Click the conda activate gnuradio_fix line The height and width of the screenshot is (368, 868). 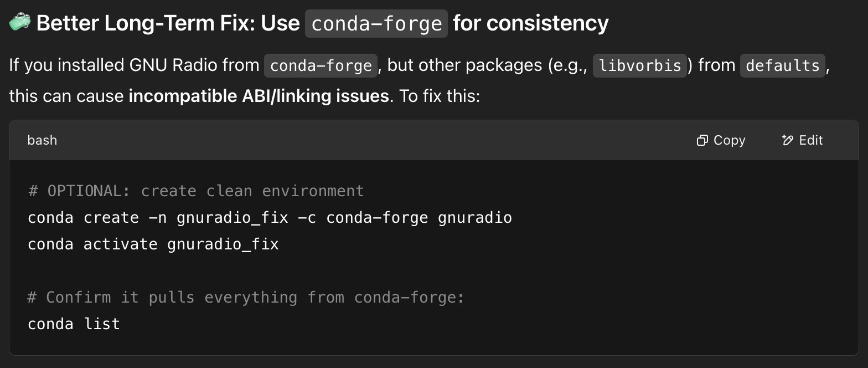coord(153,244)
